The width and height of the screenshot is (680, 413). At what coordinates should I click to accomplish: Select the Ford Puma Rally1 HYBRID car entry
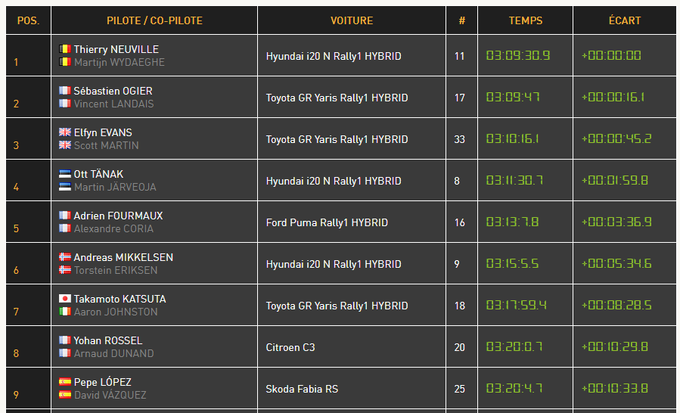pos(333,222)
